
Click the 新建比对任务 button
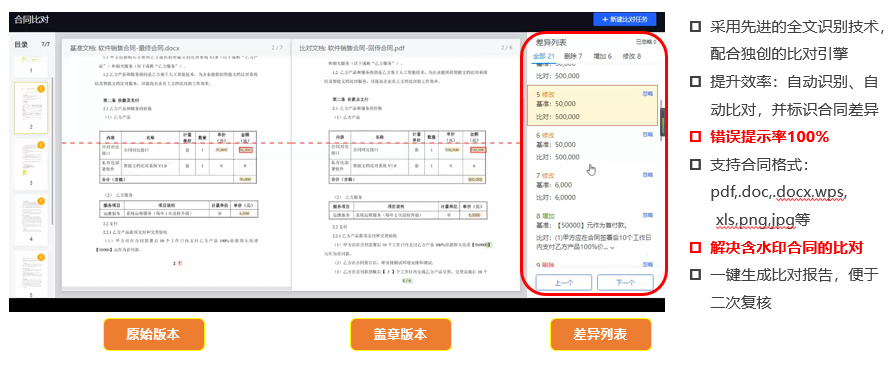(x=625, y=20)
